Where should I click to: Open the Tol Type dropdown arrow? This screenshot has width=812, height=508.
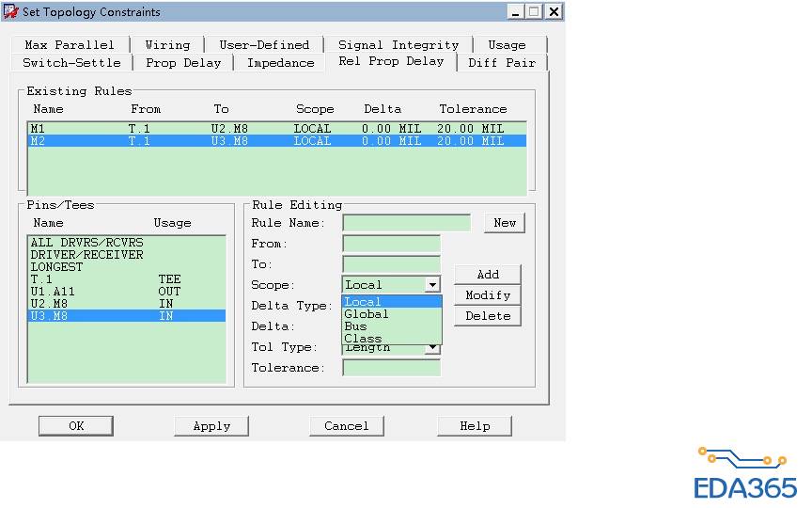coord(432,348)
